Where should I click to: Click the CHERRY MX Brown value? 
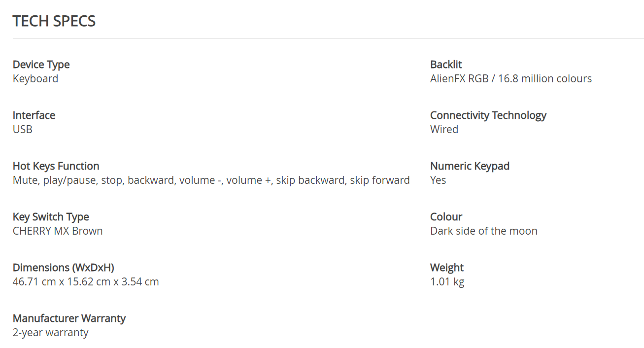coord(58,231)
